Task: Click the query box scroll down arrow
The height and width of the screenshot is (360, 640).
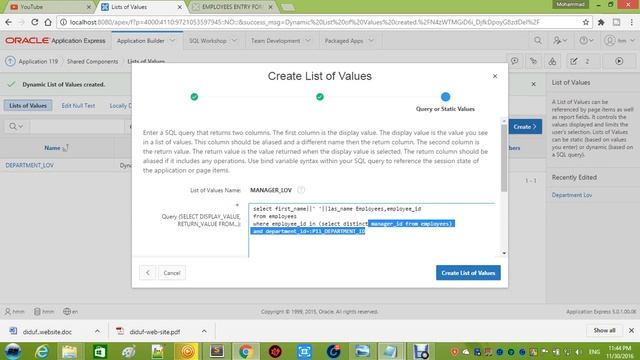Action: click(x=504, y=253)
